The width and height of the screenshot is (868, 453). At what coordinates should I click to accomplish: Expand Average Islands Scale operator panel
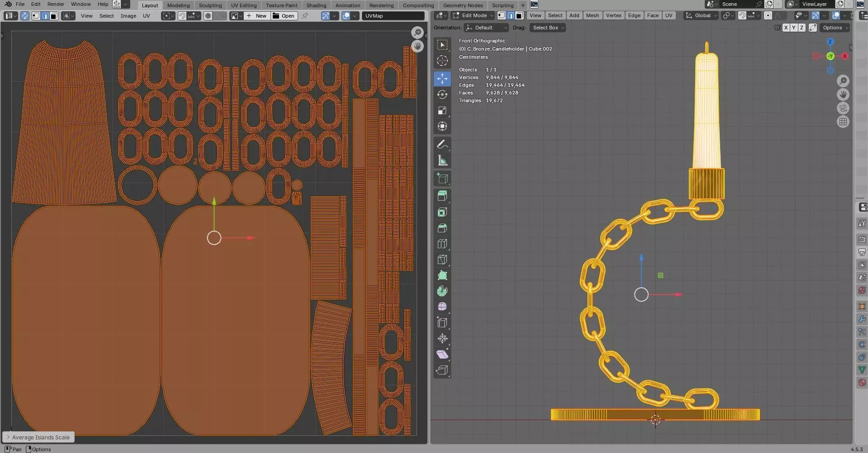coord(38,437)
